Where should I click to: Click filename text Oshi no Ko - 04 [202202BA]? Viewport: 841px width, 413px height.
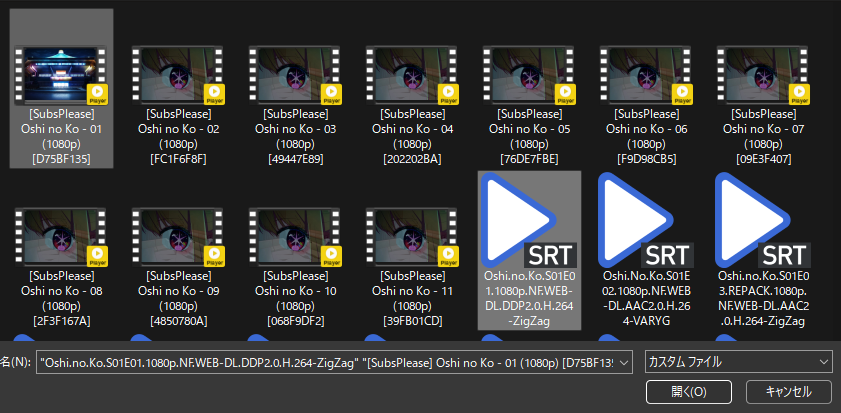412,137
